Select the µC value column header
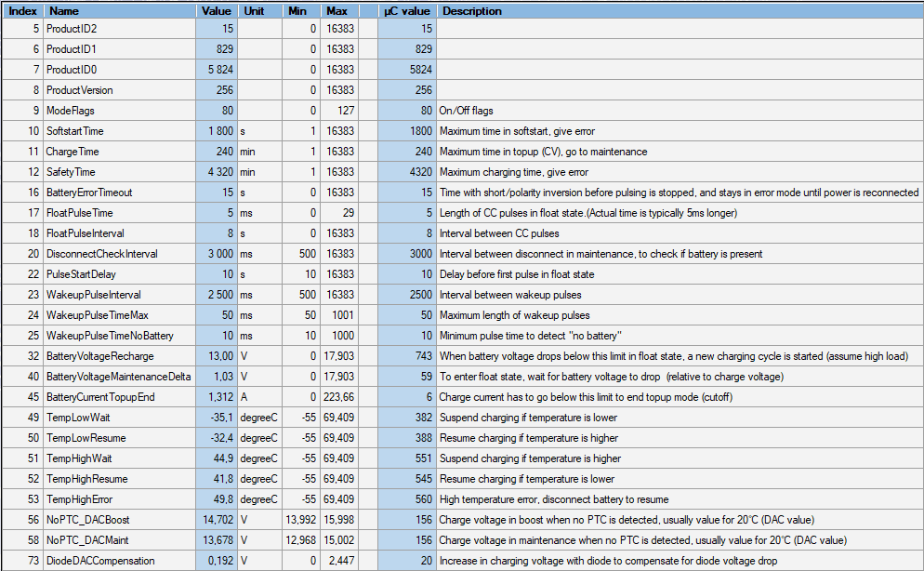Image resolution: width=924 pixels, height=571 pixels. [406, 11]
